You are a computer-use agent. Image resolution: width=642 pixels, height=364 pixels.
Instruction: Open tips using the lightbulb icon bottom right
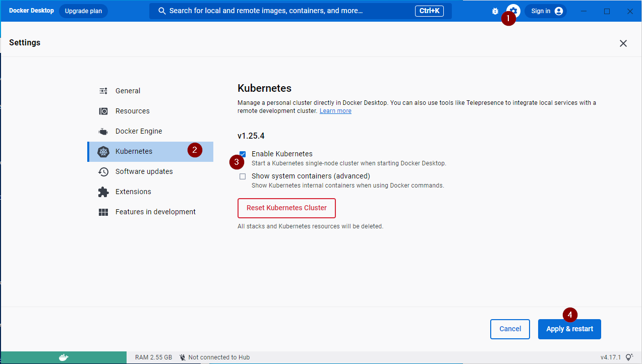(630, 357)
